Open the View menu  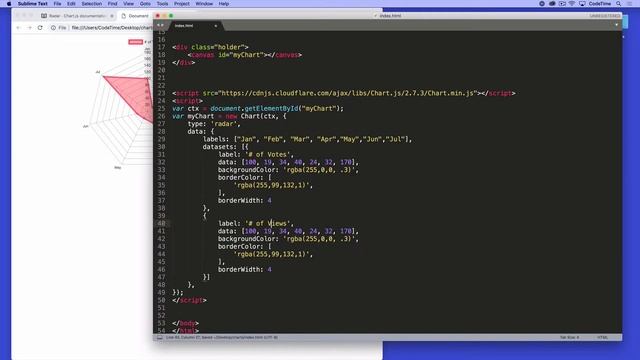click(x=129, y=4)
